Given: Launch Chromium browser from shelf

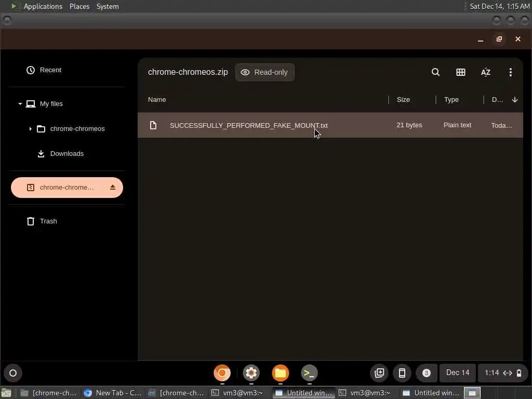Looking at the screenshot, I should pyautogui.click(x=222, y=373).
